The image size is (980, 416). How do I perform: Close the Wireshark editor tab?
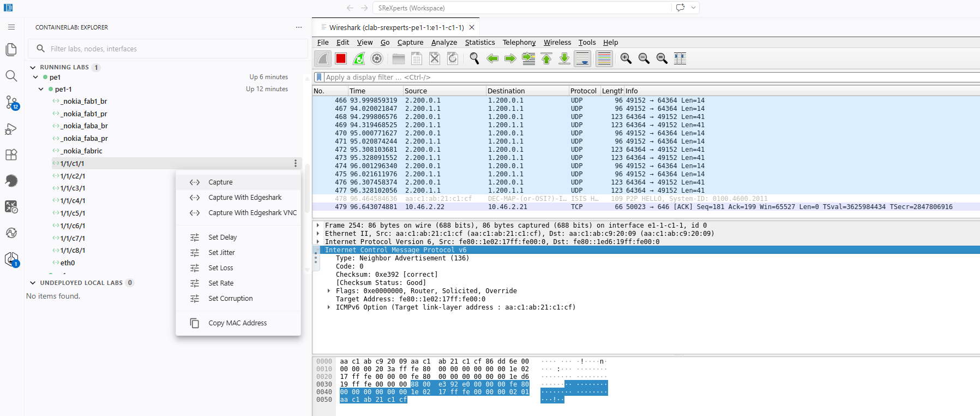point(472,27)
